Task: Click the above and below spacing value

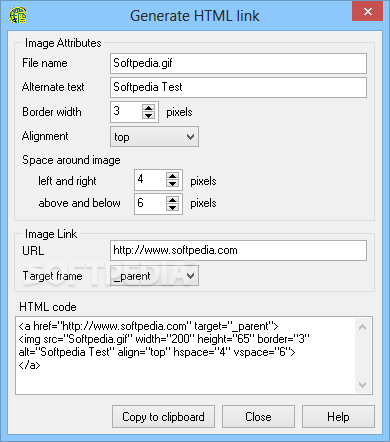Action: [150, 203]
